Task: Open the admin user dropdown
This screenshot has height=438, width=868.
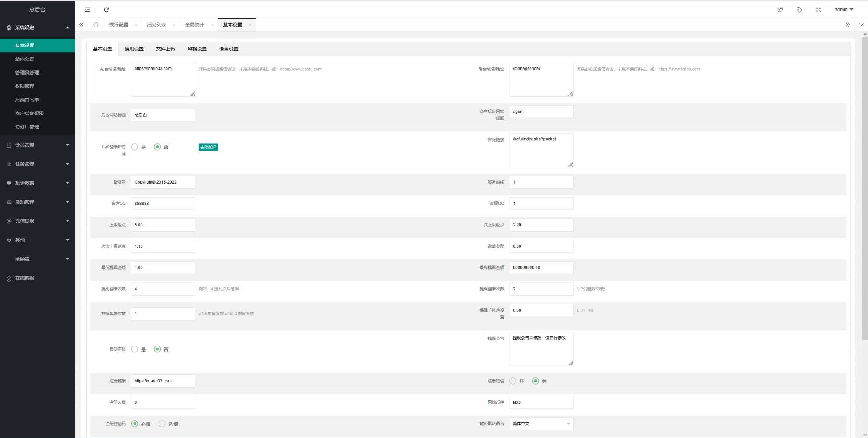Action: [x=843, y=10]
